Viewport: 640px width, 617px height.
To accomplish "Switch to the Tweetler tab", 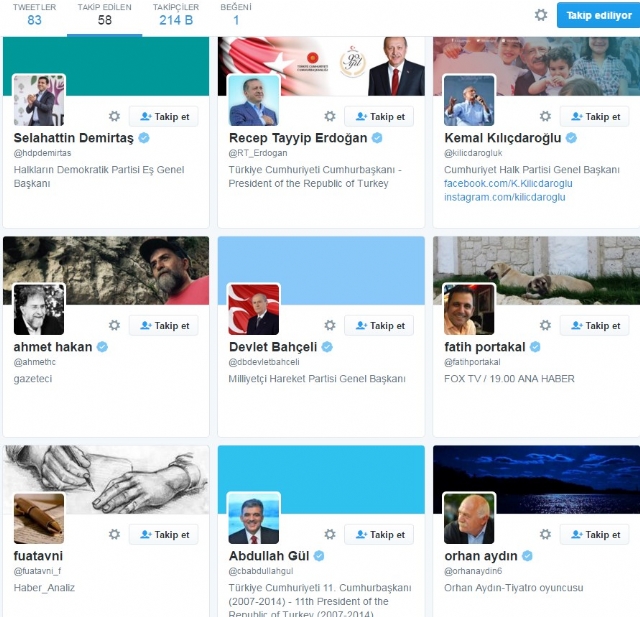I will (x=34, y=15).
